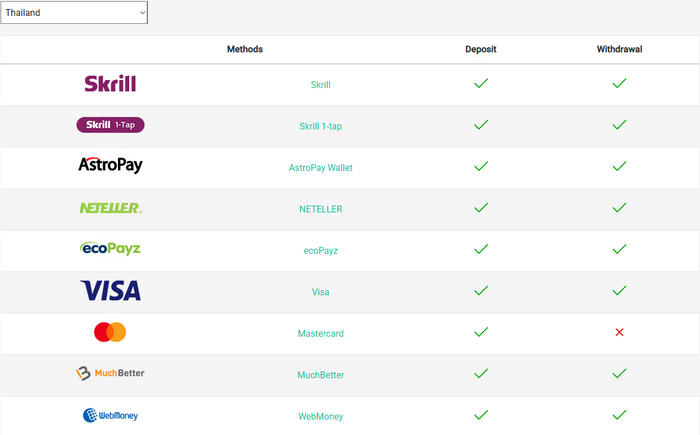This screenshot has height=435, width=700.
Task: Open the Thailand country dropdown
Action: point(74,12)
